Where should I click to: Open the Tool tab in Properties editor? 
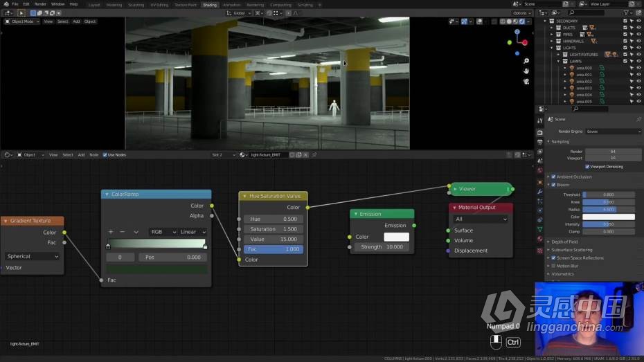pos(539,120)
